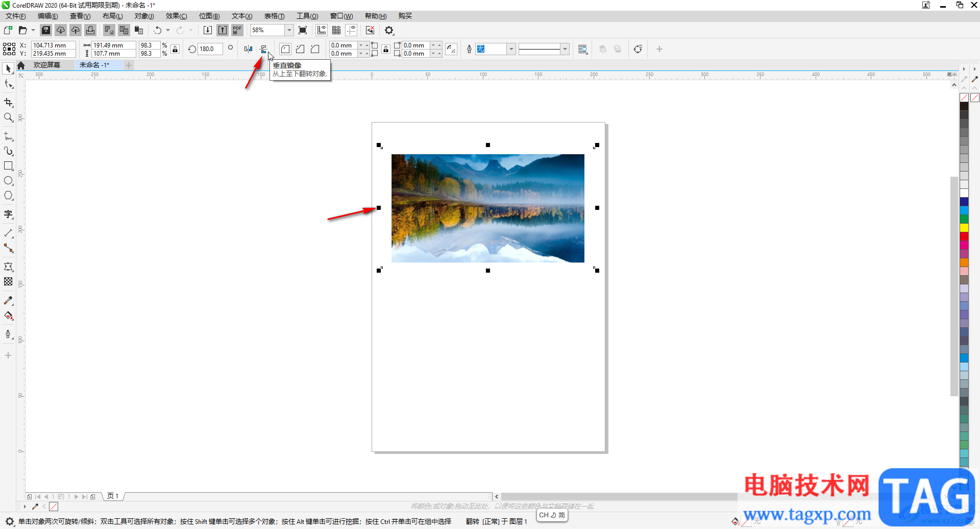Click the home icon beside the tabs
Viewport: 980px width, 529px height.
21,65
